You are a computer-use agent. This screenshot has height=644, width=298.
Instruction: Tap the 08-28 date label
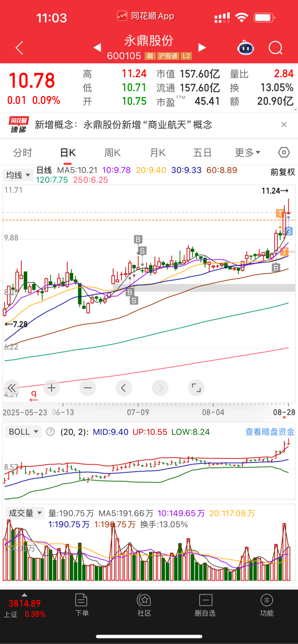[x=284, y=412]
